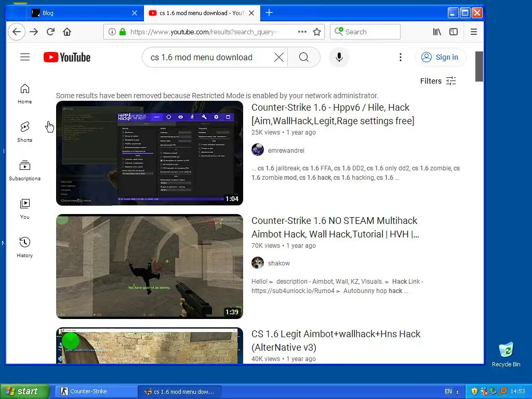
Task: Open the Windows start menu
Action: [x=24, y=391]
